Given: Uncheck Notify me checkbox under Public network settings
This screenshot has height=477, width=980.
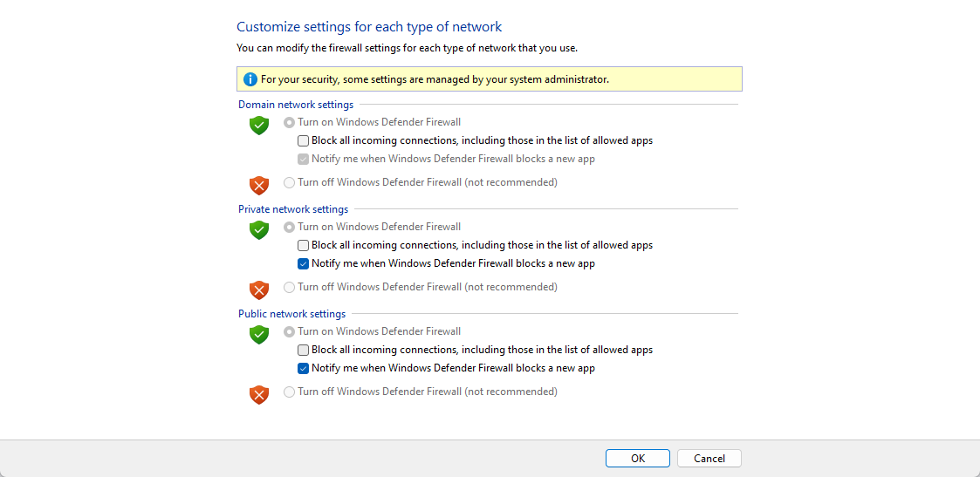Looking at the screenshot, I should click(303, 368).
